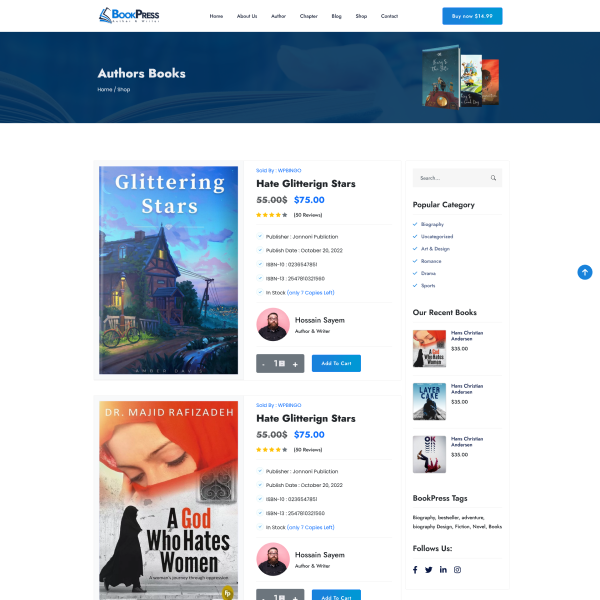Click first book's check icon beside Publisher
Viewport: 600px width, 600px height.
click(260, 236)
